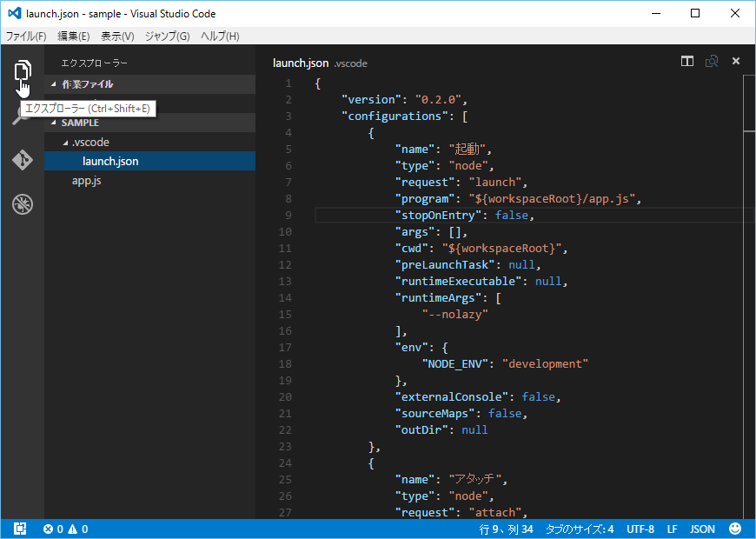The width and height of the screenshot is (756, 539).
Task: Open the 表示(V) menu
Action: point(117,36)
